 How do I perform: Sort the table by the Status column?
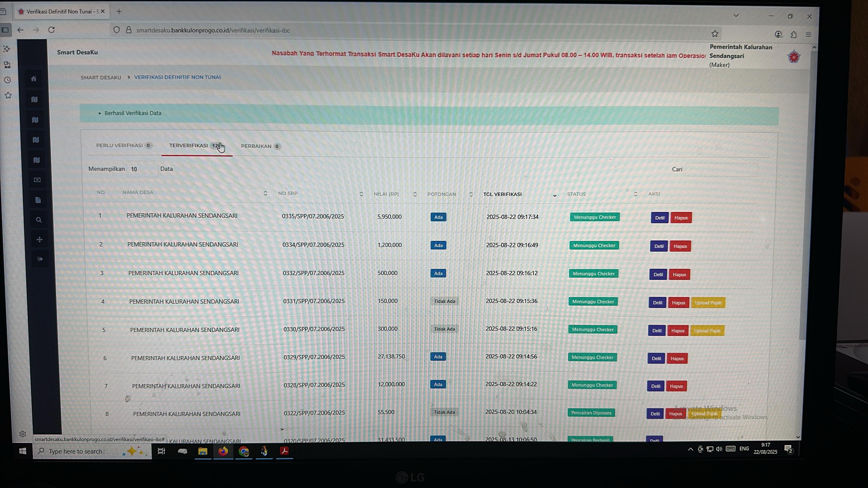click(635, 194)
